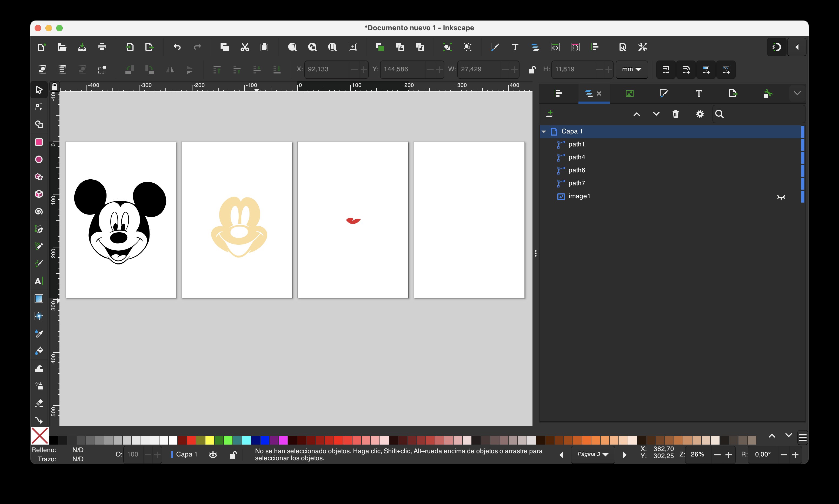This screenshot has width=839, height=504.
Task: Go to the previous page arrow
Action: coord(561,454)
